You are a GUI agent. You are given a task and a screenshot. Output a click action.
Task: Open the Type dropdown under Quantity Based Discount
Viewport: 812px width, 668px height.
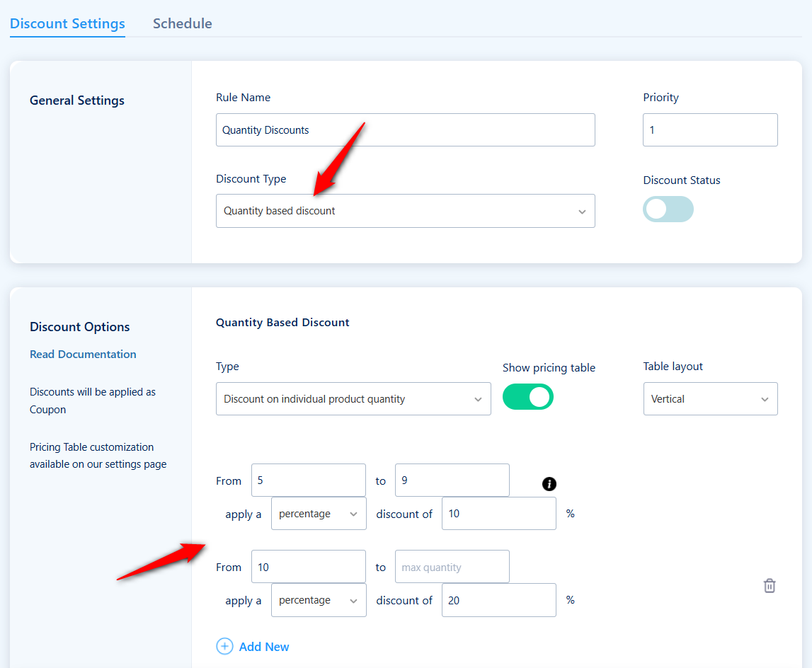(353, 398)
